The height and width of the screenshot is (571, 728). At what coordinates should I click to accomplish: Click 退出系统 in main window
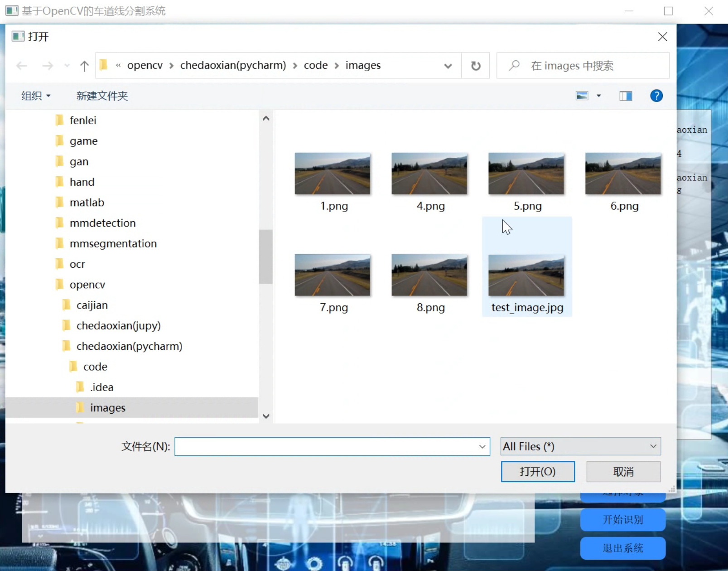click(x=623, y=548)
